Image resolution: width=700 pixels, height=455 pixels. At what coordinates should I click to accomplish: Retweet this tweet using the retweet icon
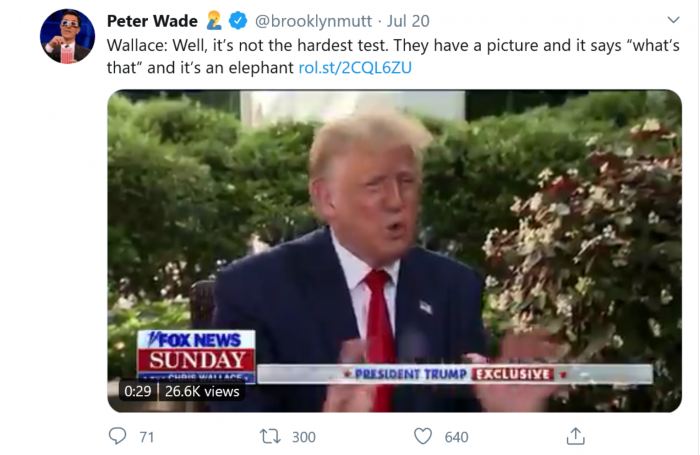pos(269,436)
